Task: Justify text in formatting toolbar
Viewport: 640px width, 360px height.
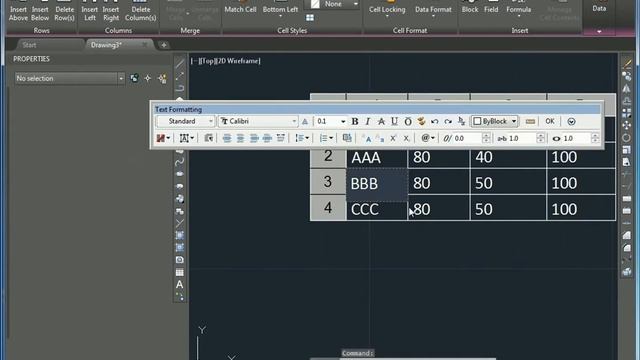Action: coord(267,138)
